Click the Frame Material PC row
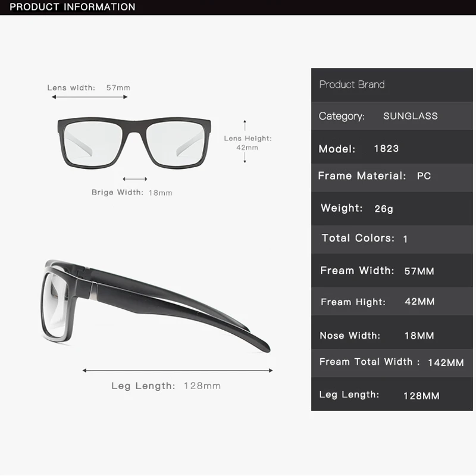The image size is (476, 476). 392,177
